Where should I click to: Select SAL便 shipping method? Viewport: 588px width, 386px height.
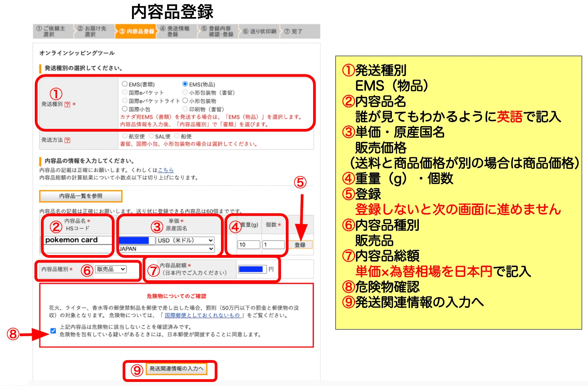coord(151,136)
